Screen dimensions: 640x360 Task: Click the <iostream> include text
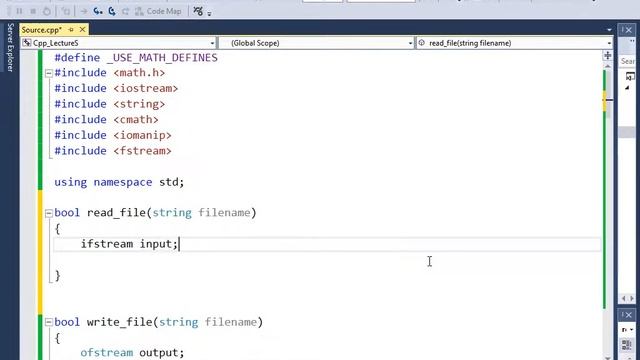[x=146, y=89]
